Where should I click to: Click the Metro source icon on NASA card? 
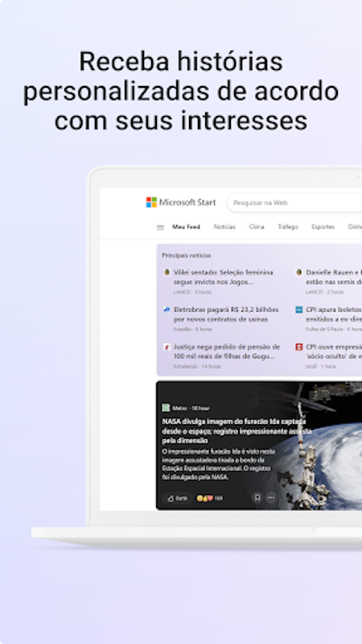click(166, 408)
